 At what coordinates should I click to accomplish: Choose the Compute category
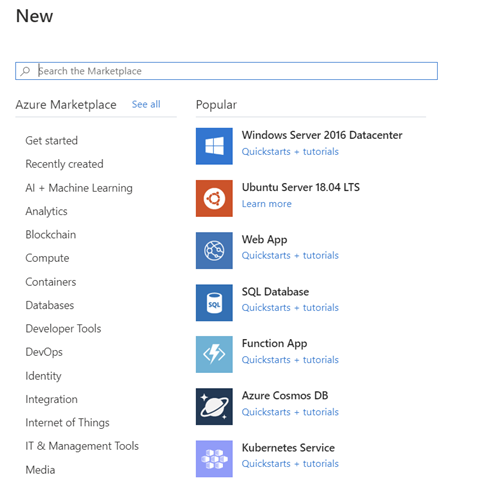point(47,258)
